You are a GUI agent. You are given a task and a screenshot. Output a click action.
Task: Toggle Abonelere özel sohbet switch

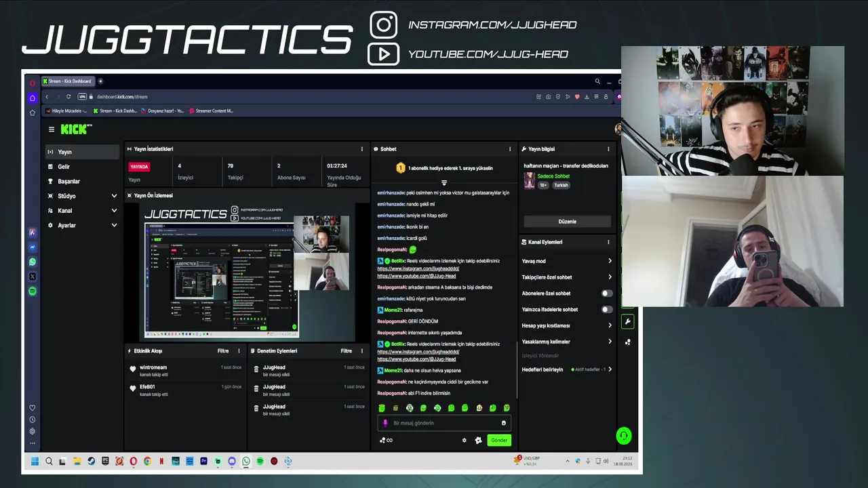(607, 293)
